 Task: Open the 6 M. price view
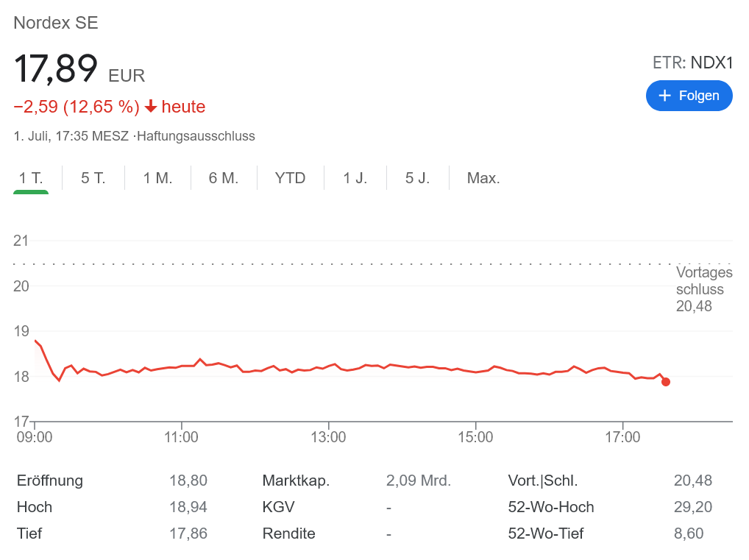pos(223,177)
